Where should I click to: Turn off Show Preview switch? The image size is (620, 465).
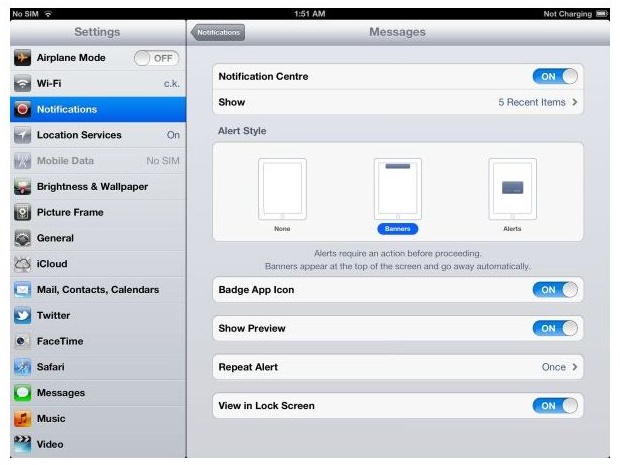point(555,328)
